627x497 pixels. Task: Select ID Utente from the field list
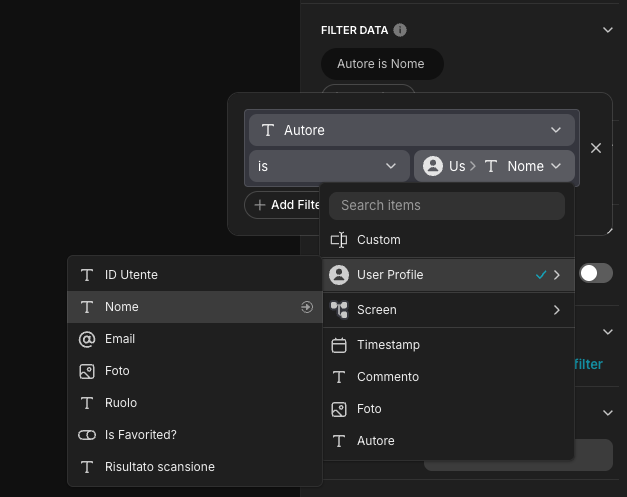point(131,275)
